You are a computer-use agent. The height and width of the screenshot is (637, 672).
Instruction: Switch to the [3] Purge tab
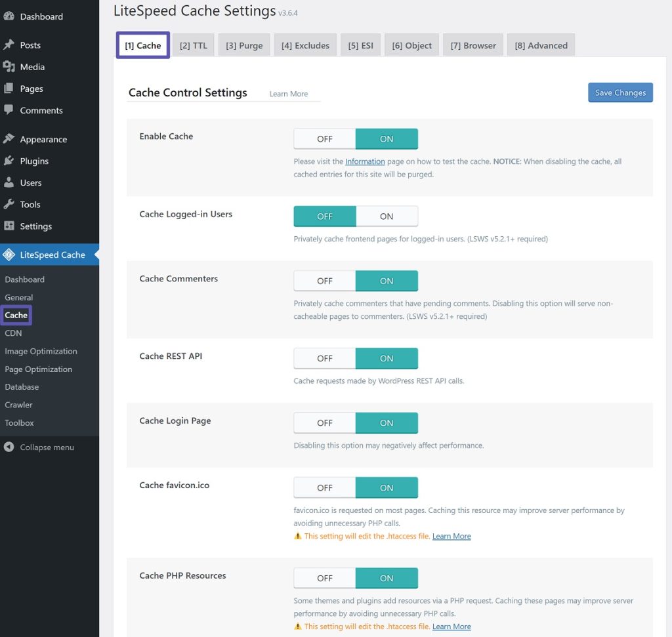tap(244, 45)
